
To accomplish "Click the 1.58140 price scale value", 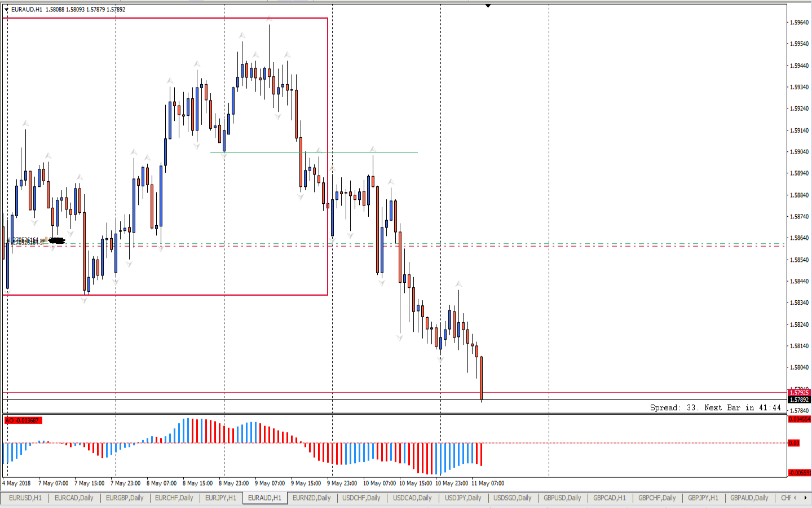I will click(799, 346).
